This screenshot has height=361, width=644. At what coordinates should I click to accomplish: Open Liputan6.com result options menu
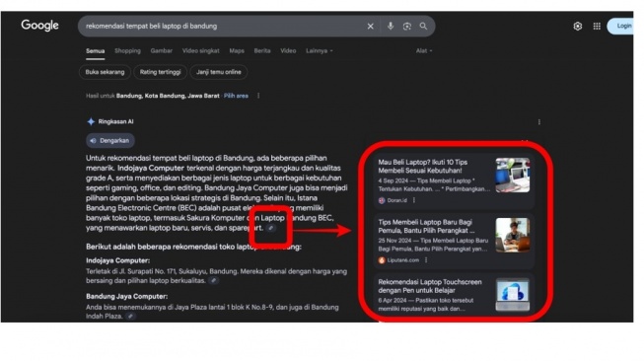(x=426, y=260)
